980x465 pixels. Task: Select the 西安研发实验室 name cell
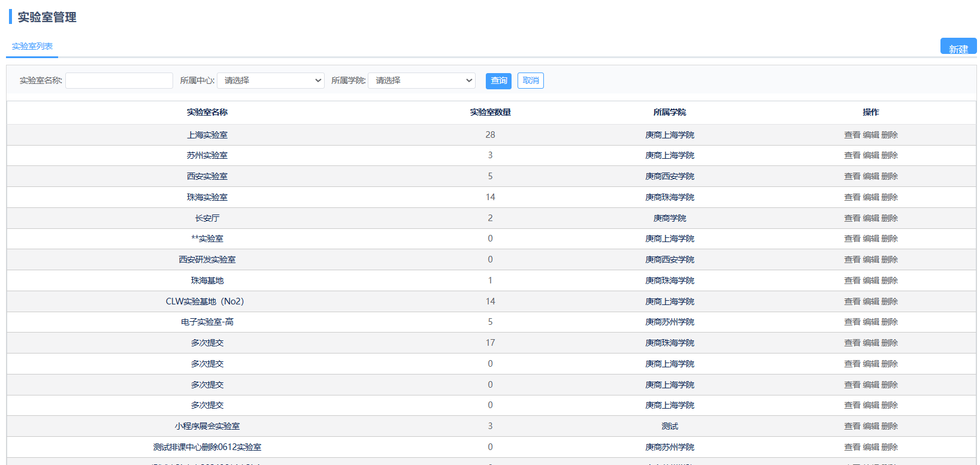(x=207, y=259)
